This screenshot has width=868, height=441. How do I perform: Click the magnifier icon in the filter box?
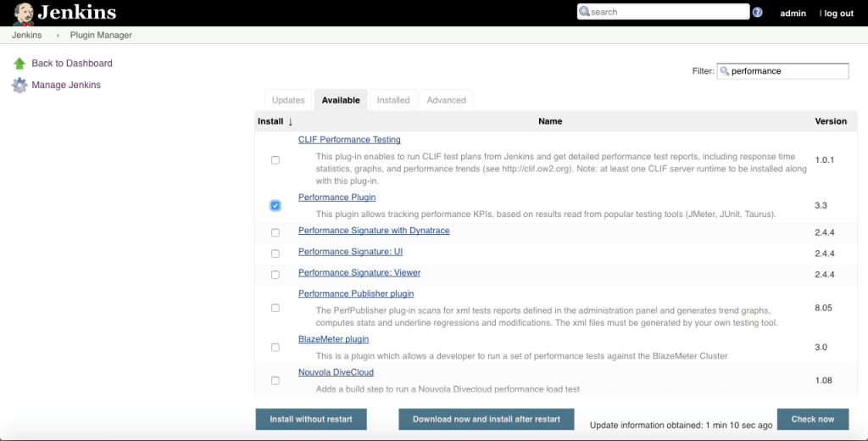tap(725, 72)
